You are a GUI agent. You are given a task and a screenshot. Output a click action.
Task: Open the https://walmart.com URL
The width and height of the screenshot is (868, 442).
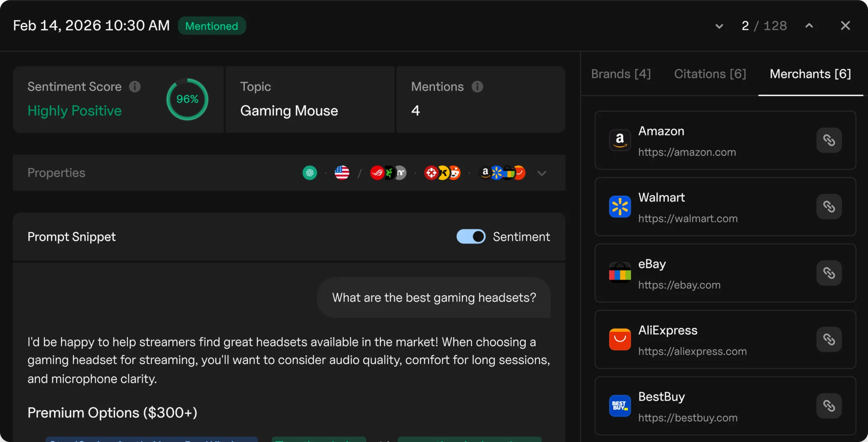(x=688, y=219)
